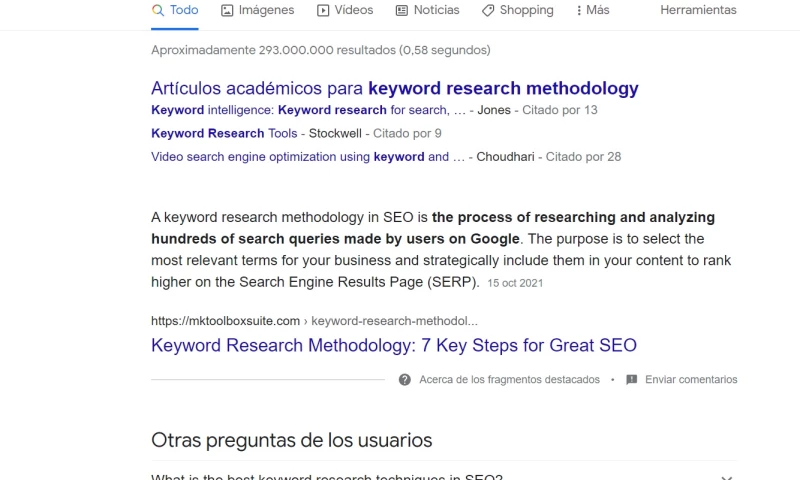
Task: Click the Enviar comentarios feedback icon
Action: (631, 380)
